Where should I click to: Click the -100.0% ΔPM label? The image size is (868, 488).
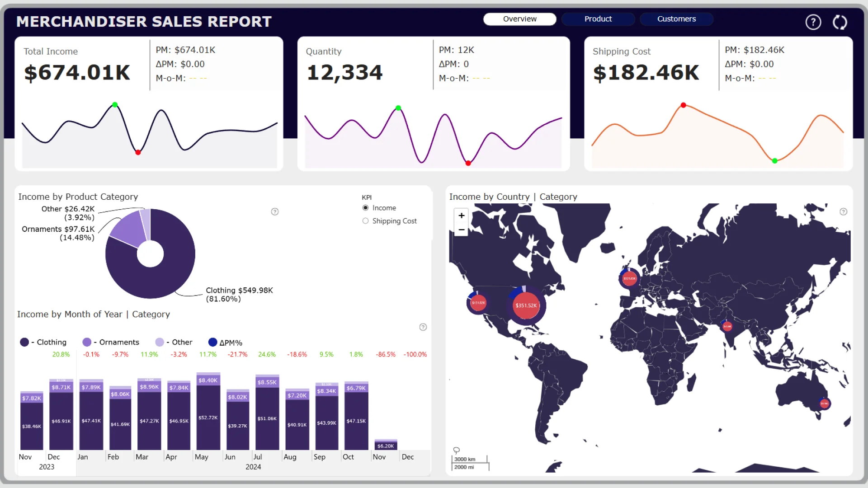point(415,355)
